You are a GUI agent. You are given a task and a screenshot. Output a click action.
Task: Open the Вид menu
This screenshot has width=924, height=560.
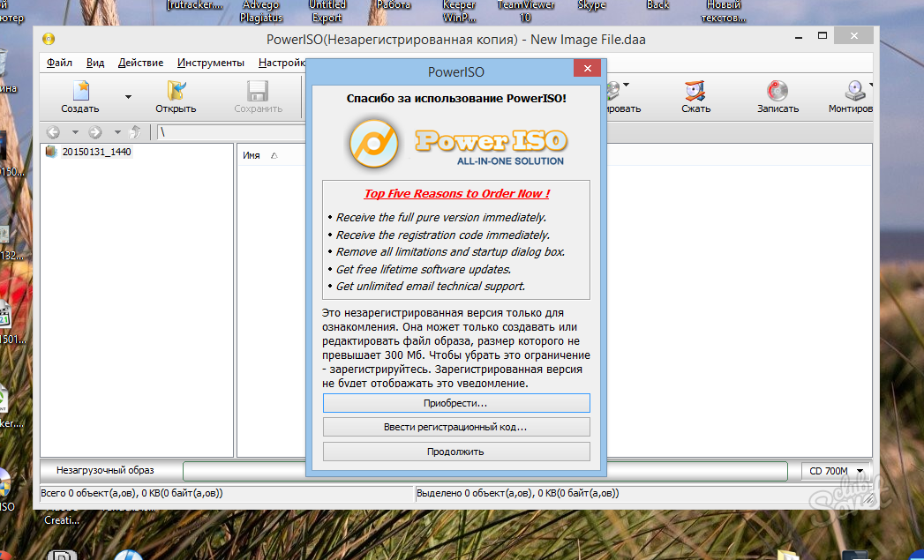point(95,63)
